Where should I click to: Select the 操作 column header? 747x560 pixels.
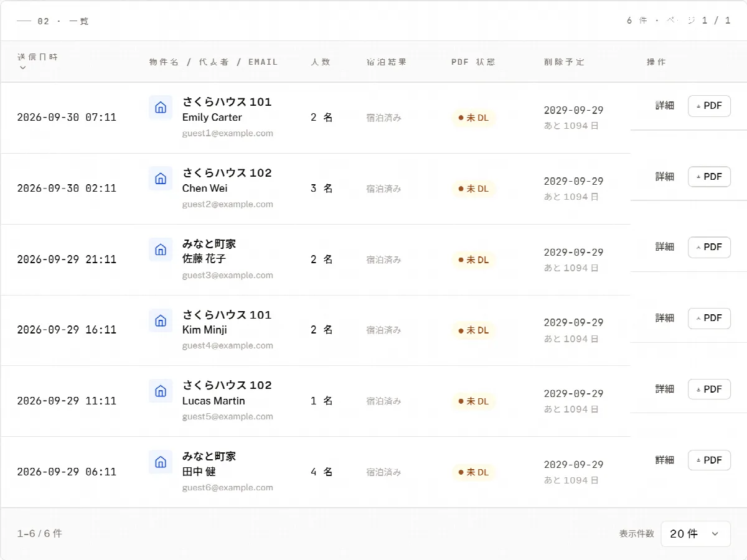coord(656,62)
